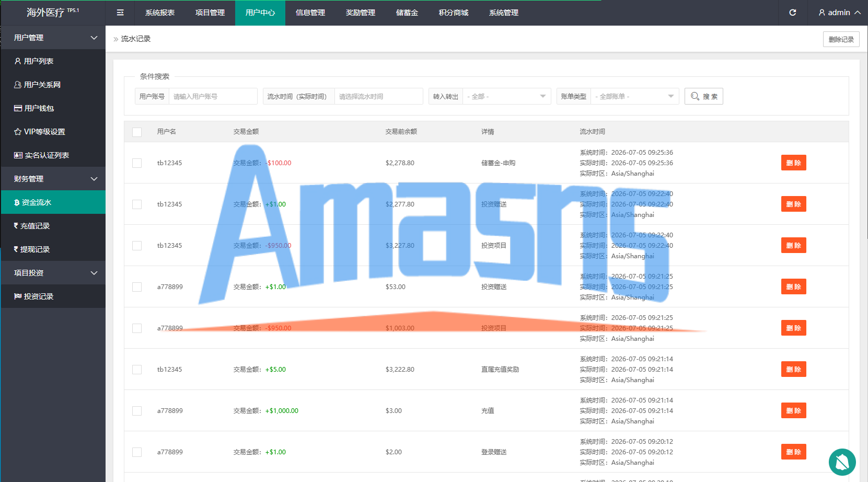
Task: Check the row for tb12345 投资项目
Action: coord(137,246)
